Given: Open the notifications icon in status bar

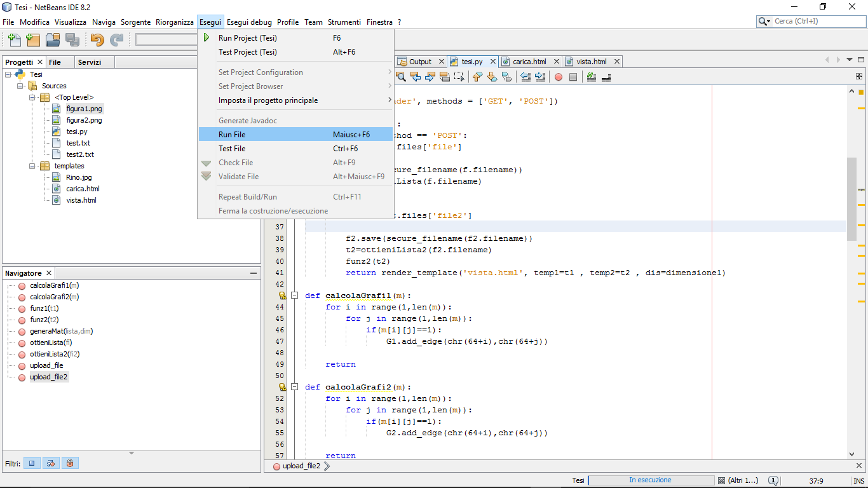Looking at the screenshot, I should 773,480.
